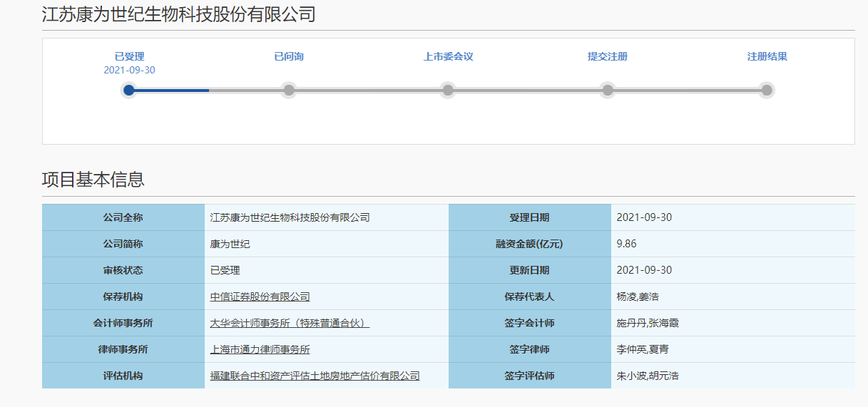Click the 会计师事务所 header cell

coord(123,323)
